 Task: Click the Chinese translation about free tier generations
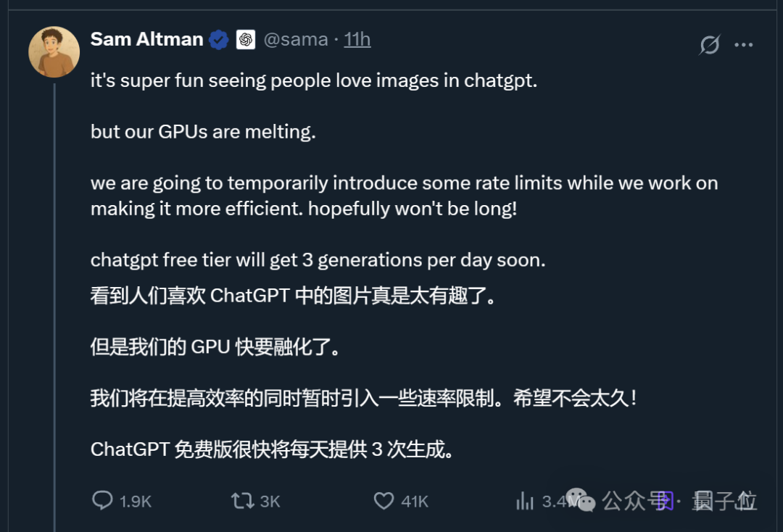272,449
